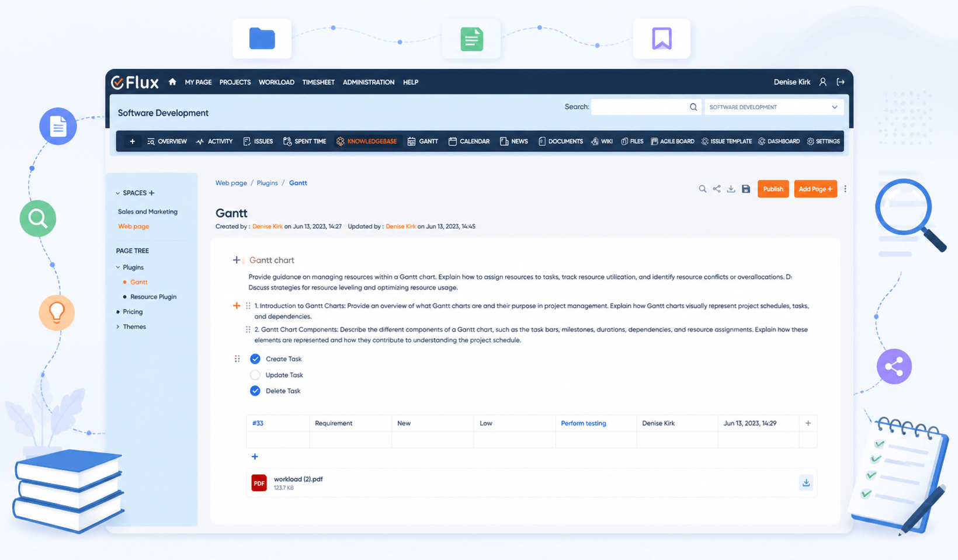
Task: Open WORKLOAD in the top menu
Action: (276, 82)
